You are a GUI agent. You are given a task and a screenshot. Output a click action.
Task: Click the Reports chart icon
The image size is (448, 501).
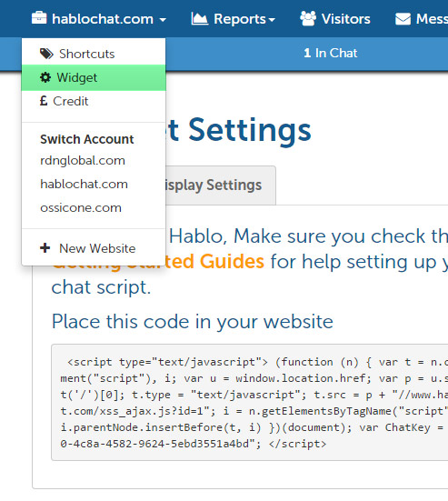(200, 18)
